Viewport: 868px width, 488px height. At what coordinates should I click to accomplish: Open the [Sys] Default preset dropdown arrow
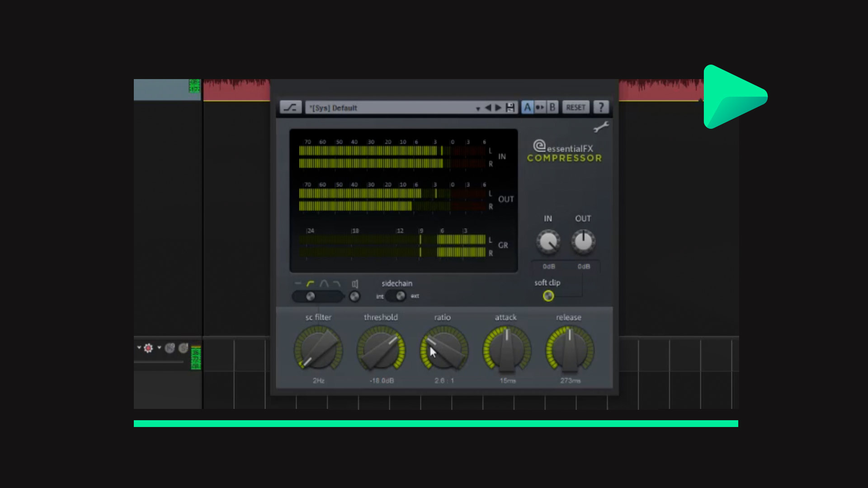tap(478, 108)
